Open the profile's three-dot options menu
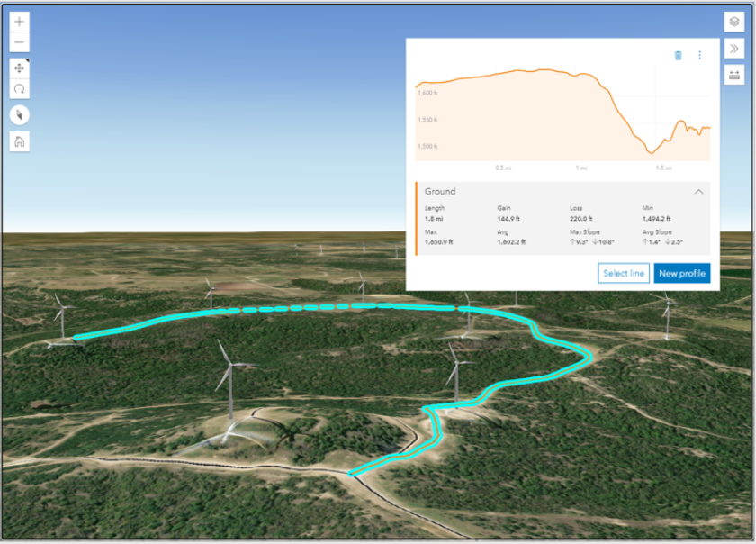 tap(700, 55)
